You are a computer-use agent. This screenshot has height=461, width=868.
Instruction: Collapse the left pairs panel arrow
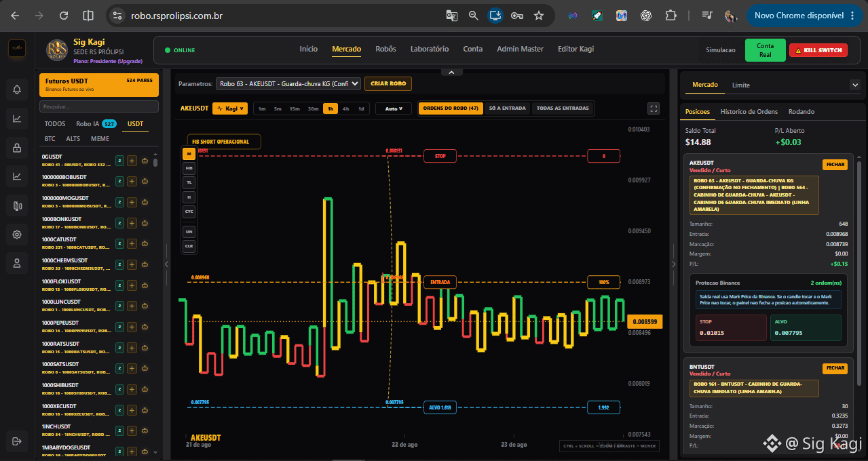167,264
